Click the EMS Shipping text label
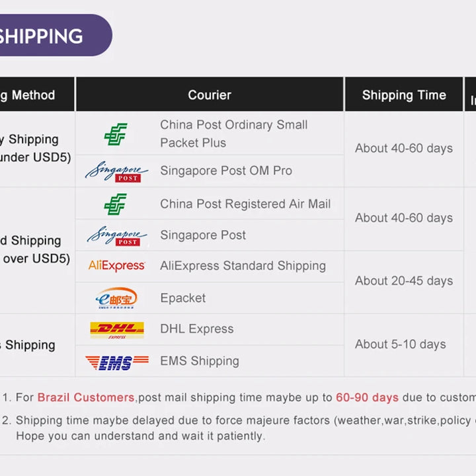The width and height of the screenshot is (476, 476). (x=200, y=361)
